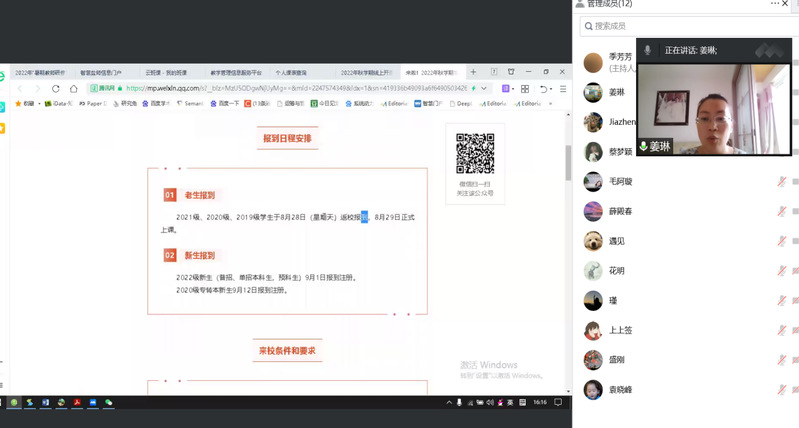Screen dimensions: 799x428
Task: Toggle the muted microphone for 盛刚
Action: point(782,360)
